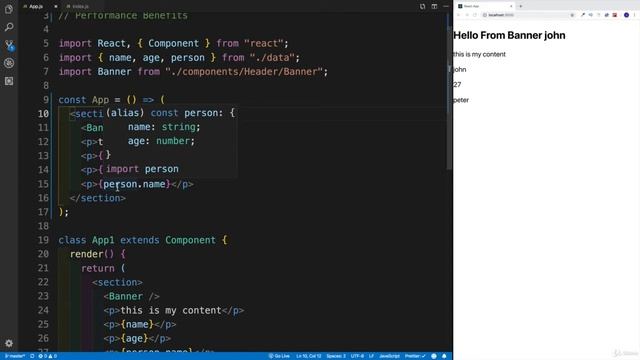Image resolution: width=640 pixels, height=360 pixels.
Task: Open the Run and Debug view
Action: [x=9, y=63]
